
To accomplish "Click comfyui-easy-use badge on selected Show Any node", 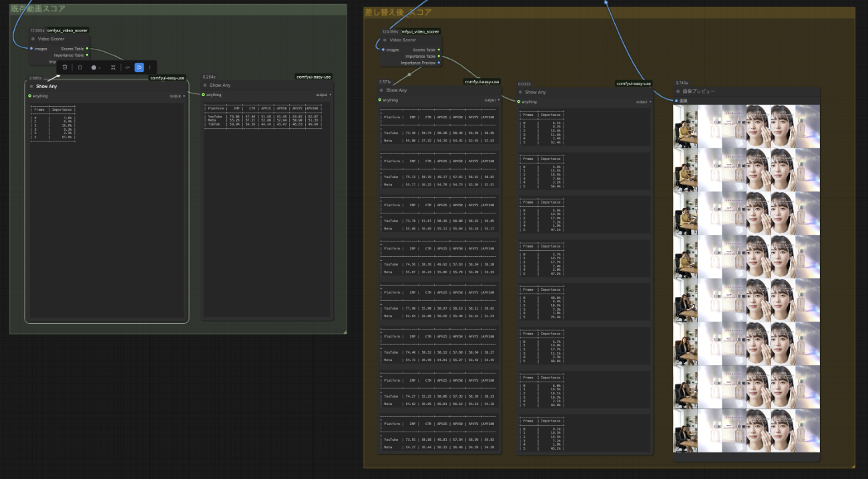I will pyautogui.click(x=167, y=78).
